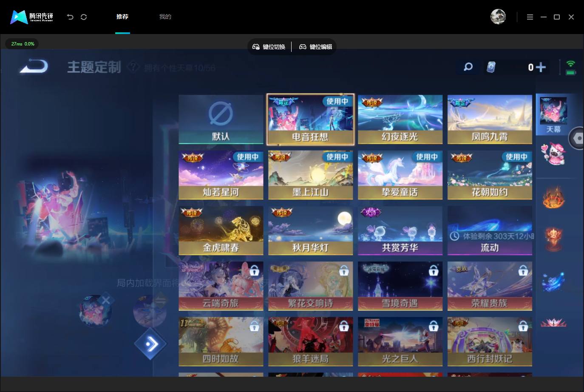Select the 挚爱童话 theme card
The width and height of the screenshot is (584, 392).
(400, 175)
